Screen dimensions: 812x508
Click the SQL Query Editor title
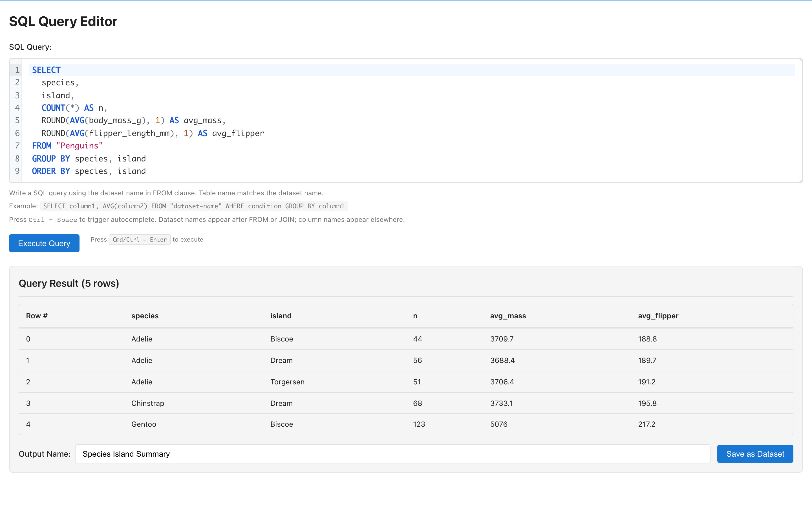(x=63, y=21)
